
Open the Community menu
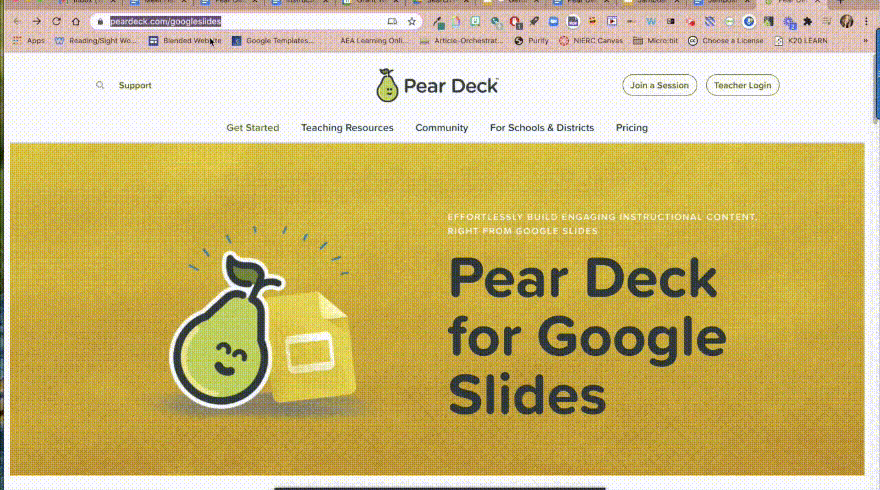442,128
